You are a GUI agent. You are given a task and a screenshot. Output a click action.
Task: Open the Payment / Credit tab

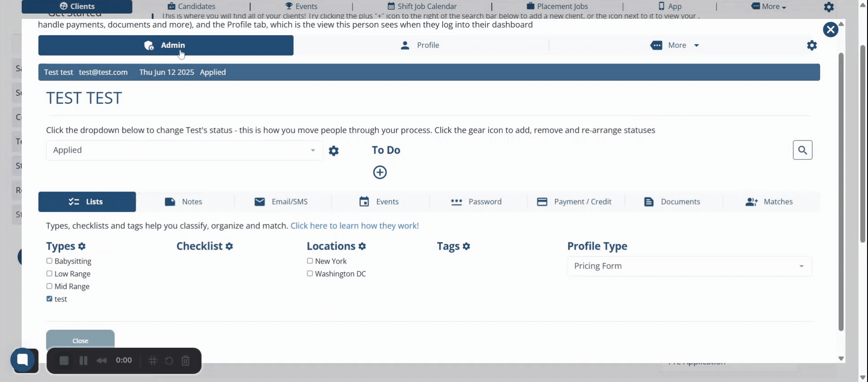[x=575, y=202]
